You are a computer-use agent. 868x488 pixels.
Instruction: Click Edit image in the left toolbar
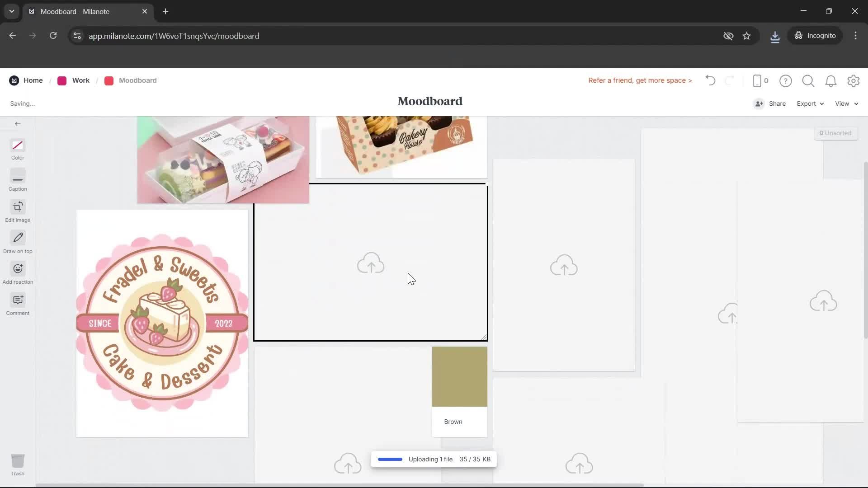[x=18, y=211]
